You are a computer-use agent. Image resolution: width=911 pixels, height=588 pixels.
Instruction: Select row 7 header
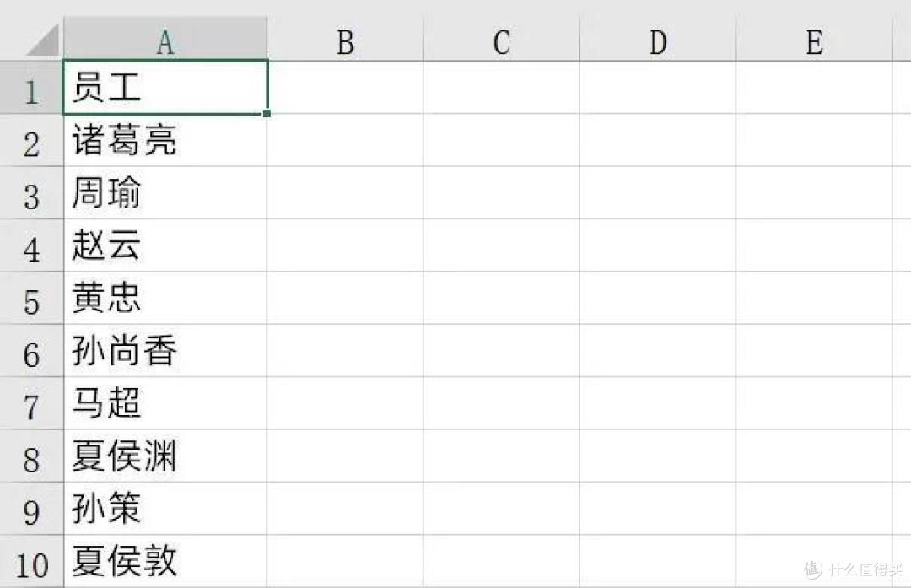(x=31, y=403)
